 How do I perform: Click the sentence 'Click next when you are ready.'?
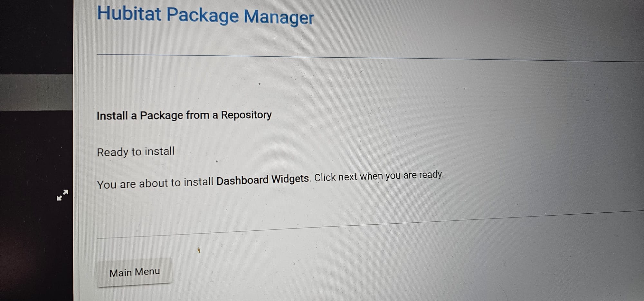379,176
